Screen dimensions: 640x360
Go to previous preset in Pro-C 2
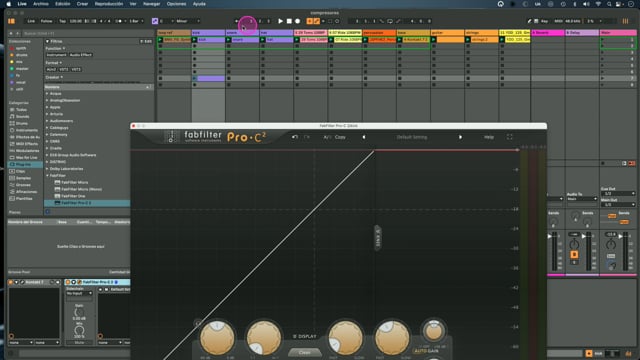tap(364, 137)
